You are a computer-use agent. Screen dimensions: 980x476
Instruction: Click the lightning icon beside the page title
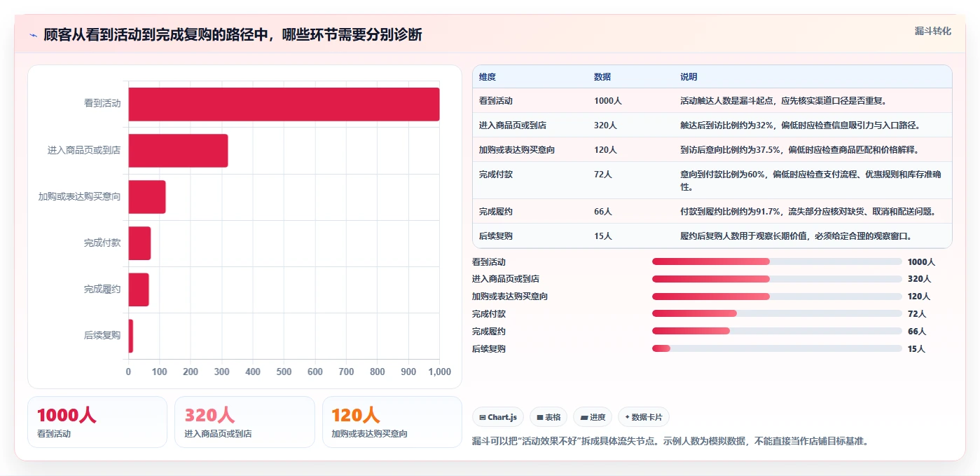pyautogui.click(x=33, y=35)
